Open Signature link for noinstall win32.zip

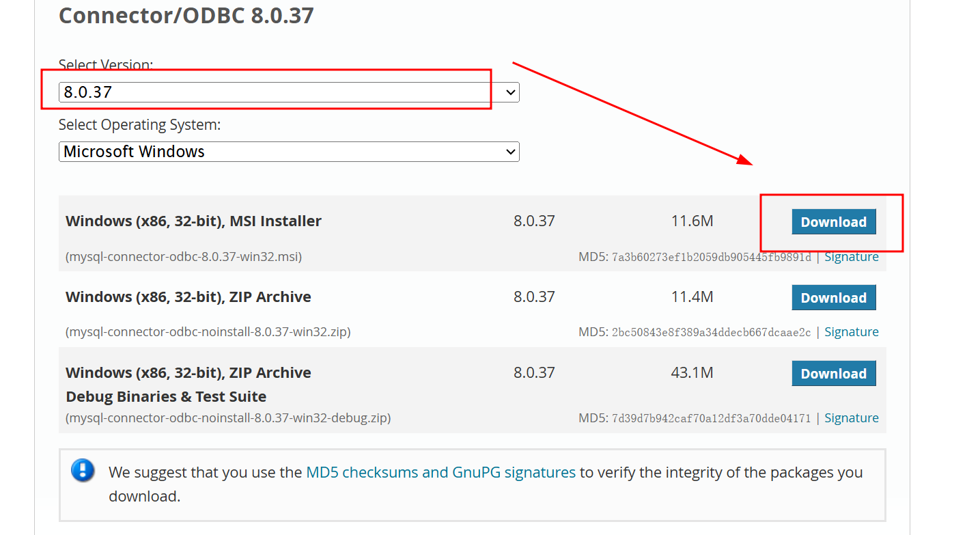coord(852,332)
